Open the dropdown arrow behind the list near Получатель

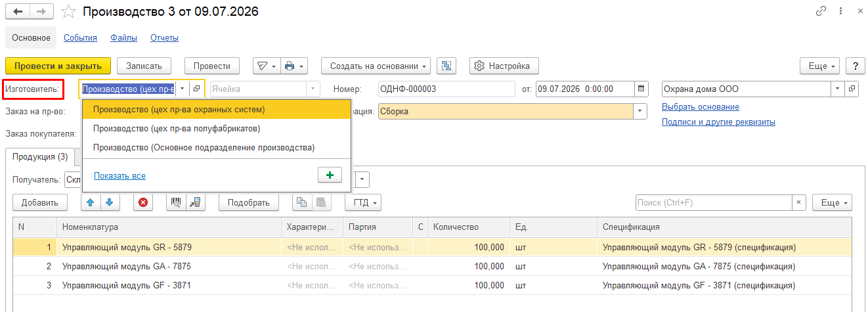click(363, 179)
